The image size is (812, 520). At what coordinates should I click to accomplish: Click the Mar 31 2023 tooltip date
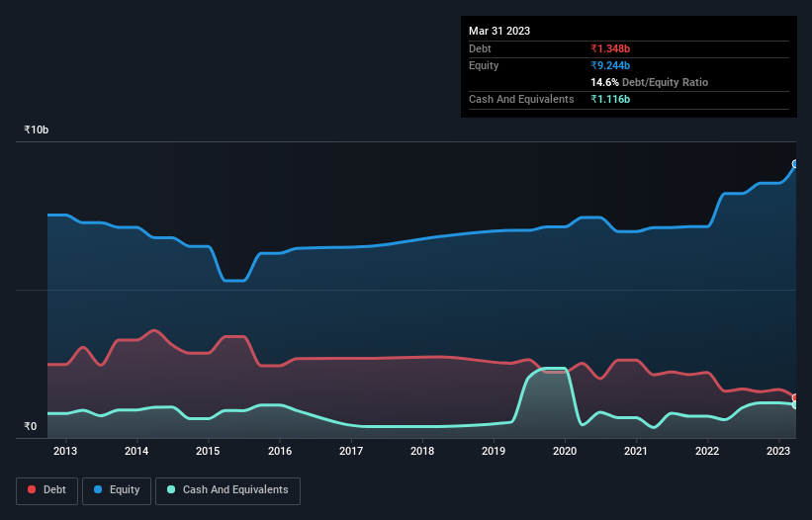(x=499, y=31)
